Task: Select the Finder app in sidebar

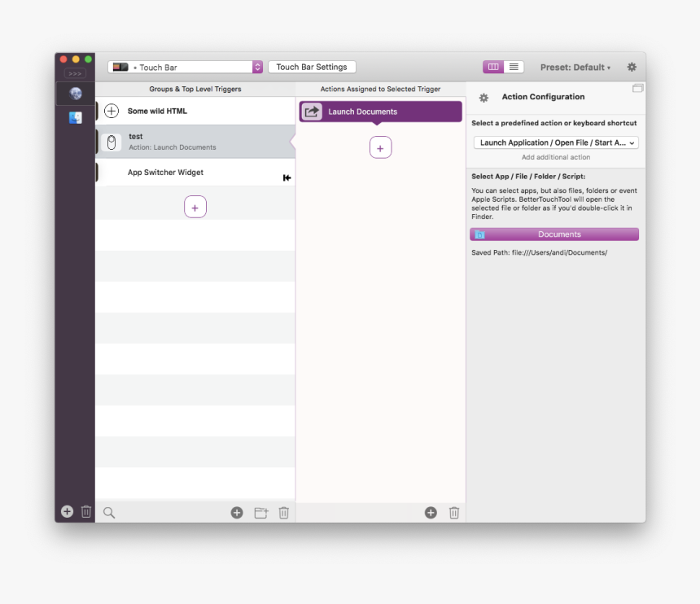Action: click(76, 118)
